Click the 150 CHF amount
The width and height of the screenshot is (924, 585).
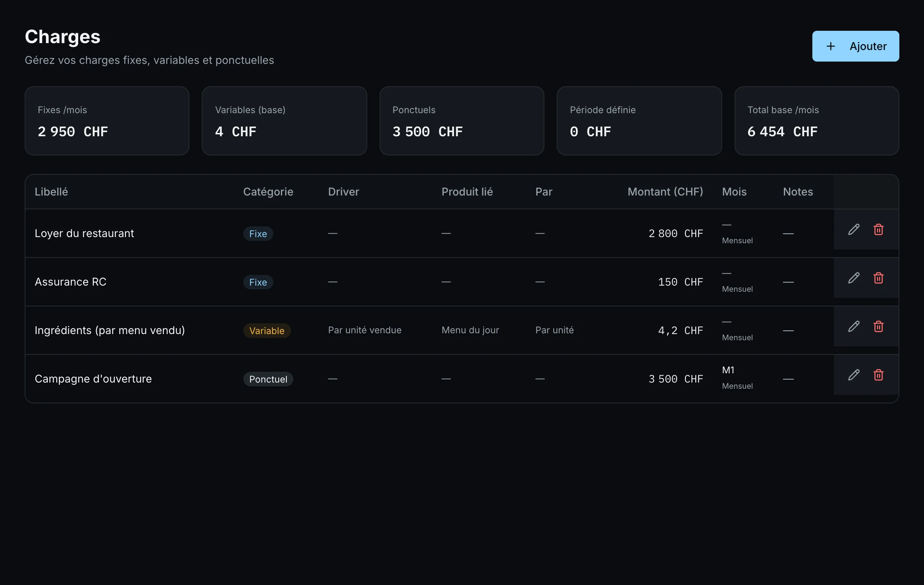click(680, 282)
